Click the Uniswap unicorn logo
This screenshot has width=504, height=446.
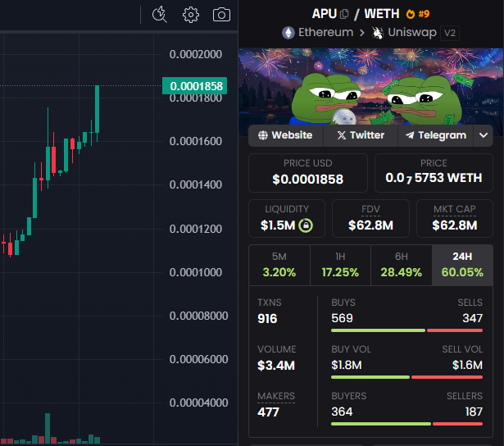point(378,33)
